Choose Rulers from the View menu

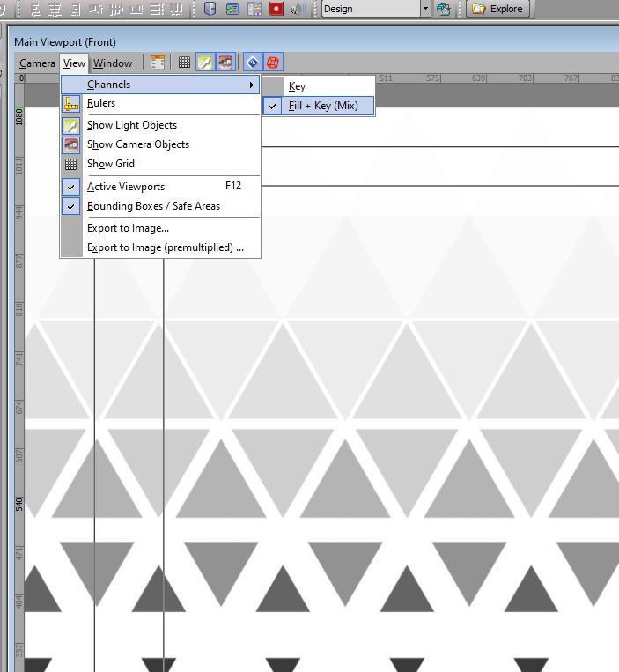pos(160,103)
